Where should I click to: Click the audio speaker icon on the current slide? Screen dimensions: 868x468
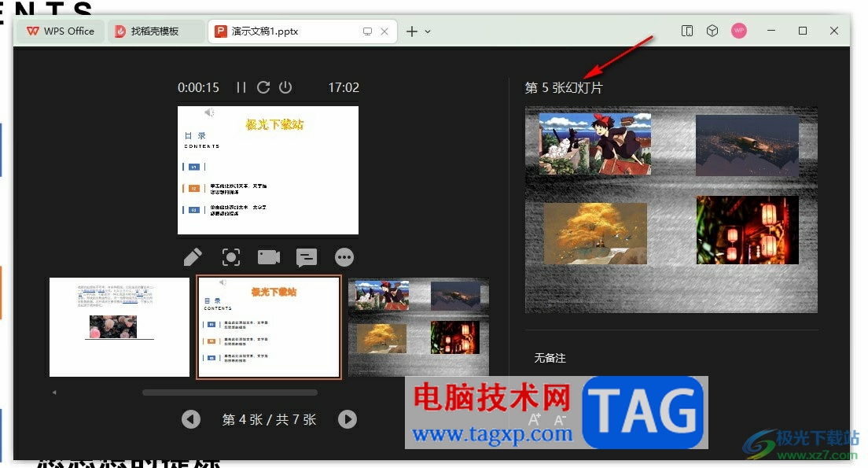click(x=209, y=112)
